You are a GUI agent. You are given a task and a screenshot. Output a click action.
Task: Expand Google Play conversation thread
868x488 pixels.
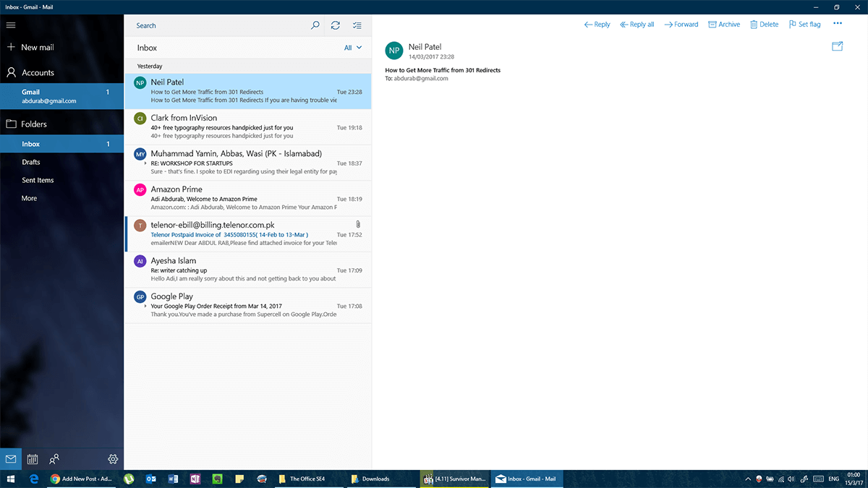(145, 306)
